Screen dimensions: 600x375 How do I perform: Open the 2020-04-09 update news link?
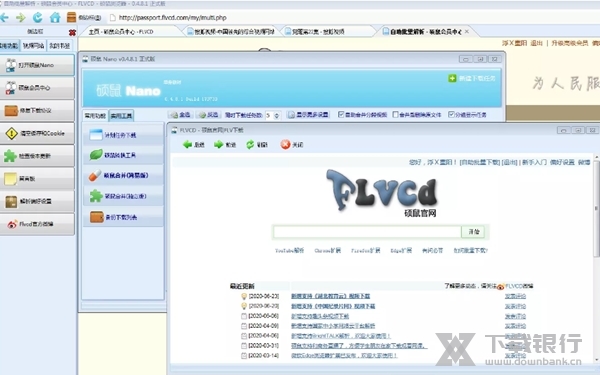click(333, 326)
